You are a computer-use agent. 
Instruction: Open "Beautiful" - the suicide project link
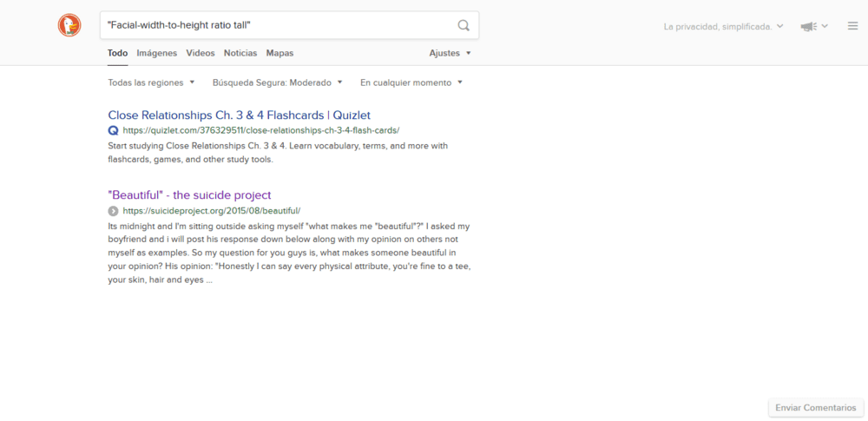[x=189, y=195]
